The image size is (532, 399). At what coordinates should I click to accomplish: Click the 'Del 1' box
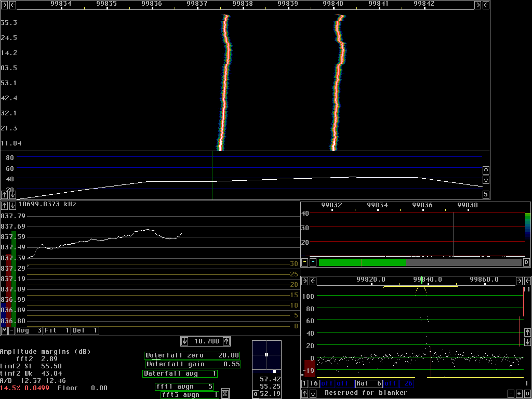point(85,331)
